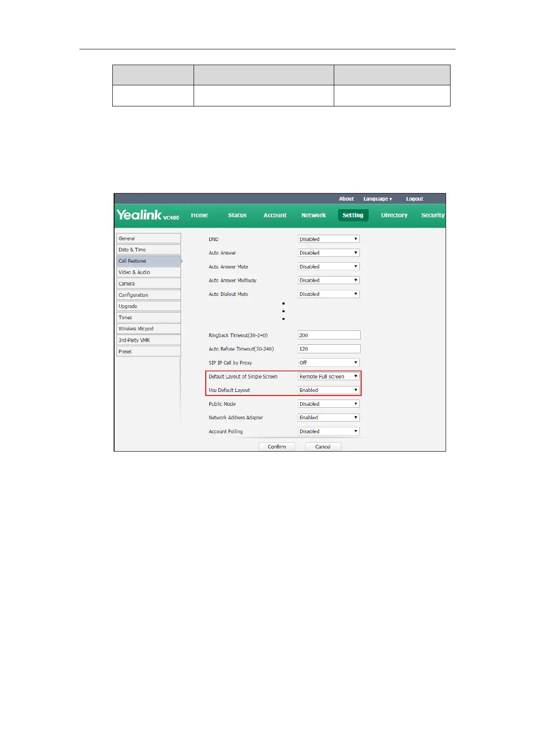Click the Auto Refuse Timeout field
Viewport: 535px width, 756px height.
click(329, 349)
